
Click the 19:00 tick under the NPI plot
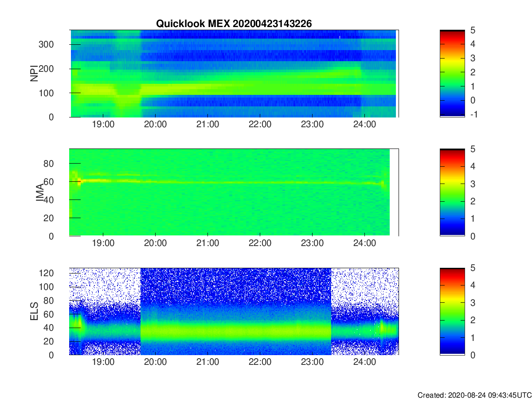(103, 125)
